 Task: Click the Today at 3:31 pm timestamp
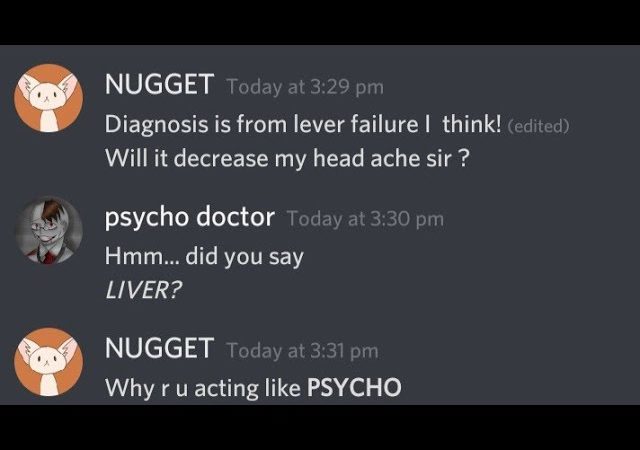302,351
